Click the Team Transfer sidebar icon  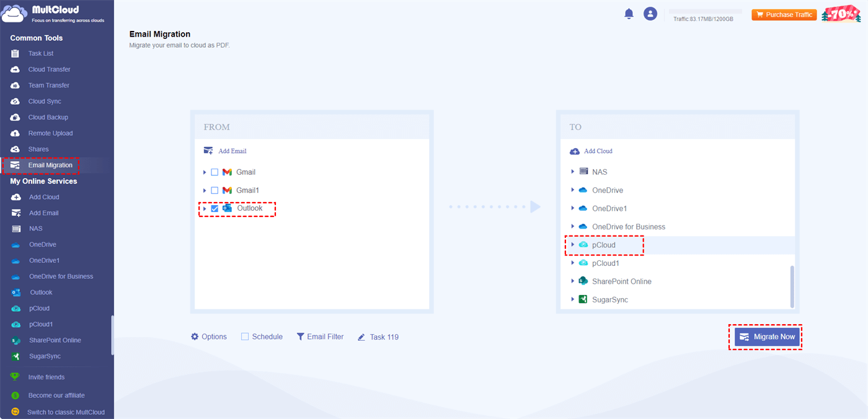point(15,86)
